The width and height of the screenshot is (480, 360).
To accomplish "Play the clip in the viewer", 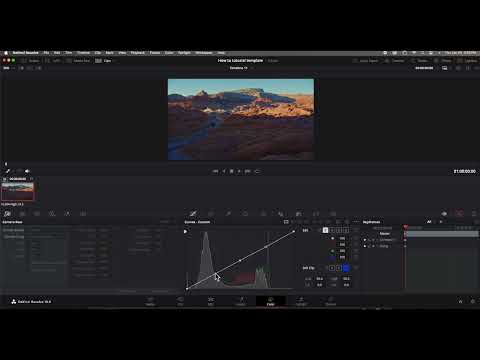I will point(239,172).
